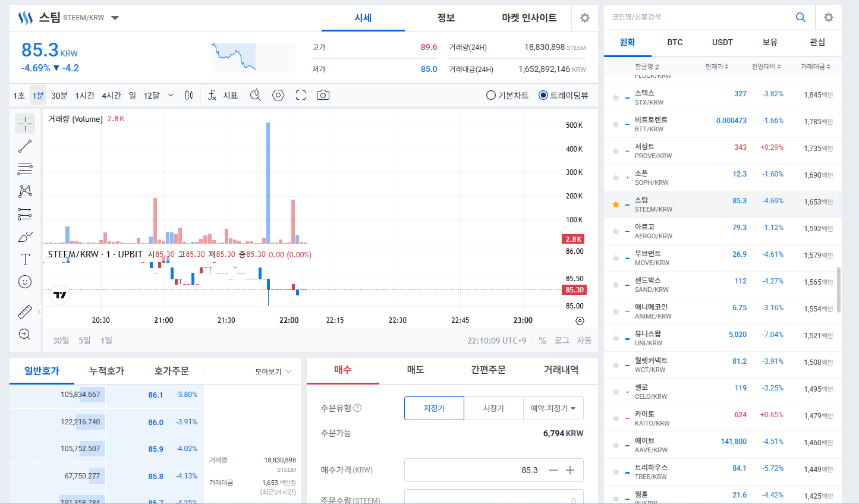859x504 pixels.
Task: Switch the chart to fullscreen mode
Action: 301,95
